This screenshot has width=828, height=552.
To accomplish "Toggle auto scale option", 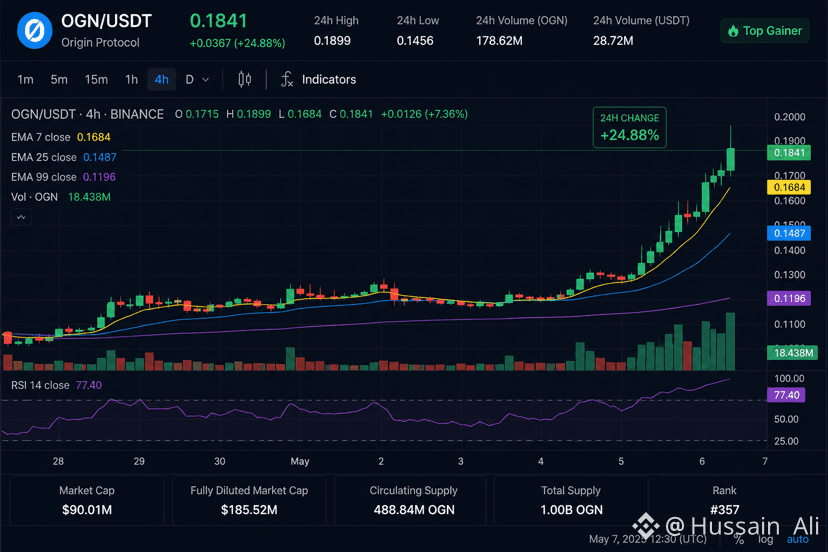I will 797,539.
